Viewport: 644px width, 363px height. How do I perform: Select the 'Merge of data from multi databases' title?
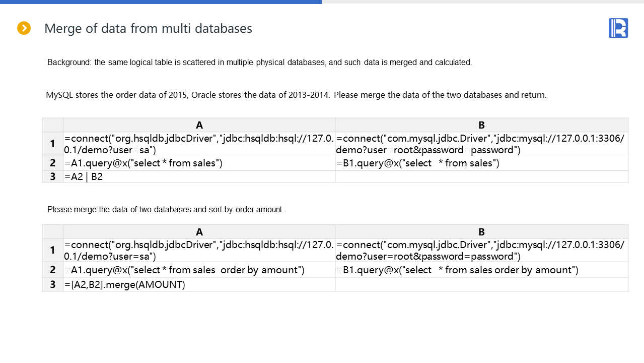click(x=148, y=28)
